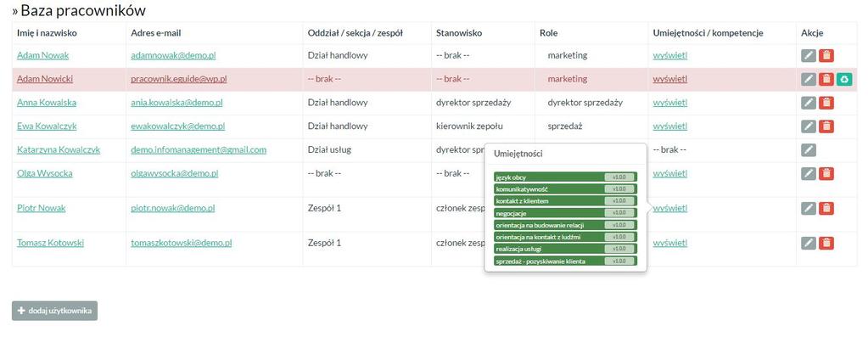Edit Piotr Nowak via pencil icon
The image size is (868, 337).
809,208
